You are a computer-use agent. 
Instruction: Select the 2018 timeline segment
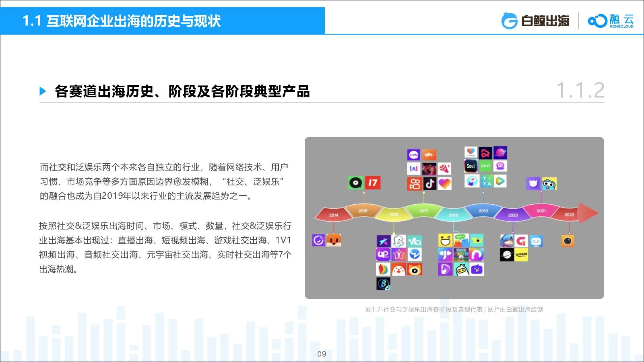[x=453, y=214]
